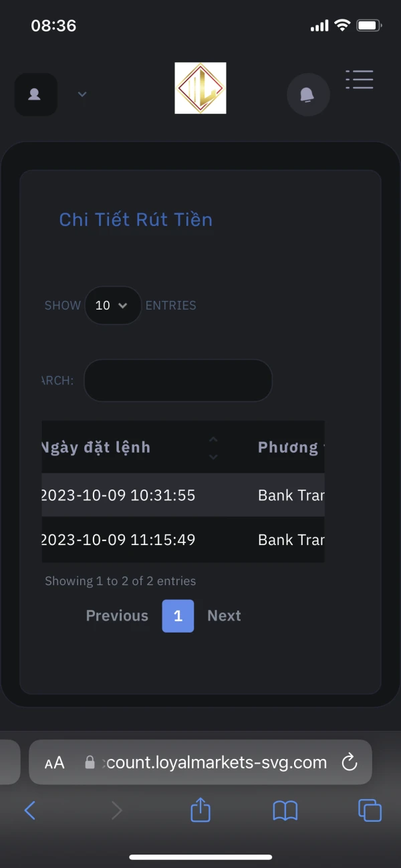Open the Show entries count dropdown
The image size is (401, 868).
click(112, 306)
